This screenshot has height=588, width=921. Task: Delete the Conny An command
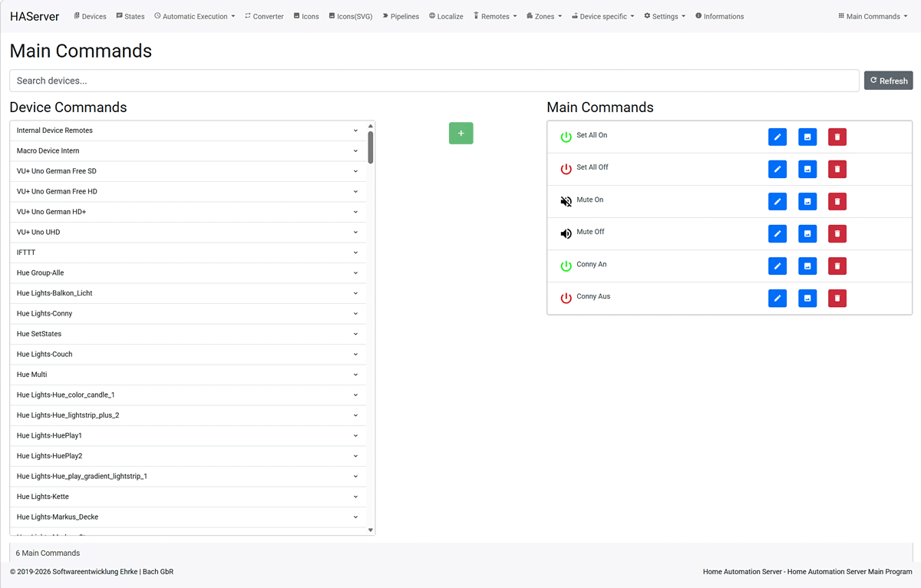click(x=837, y=266)
